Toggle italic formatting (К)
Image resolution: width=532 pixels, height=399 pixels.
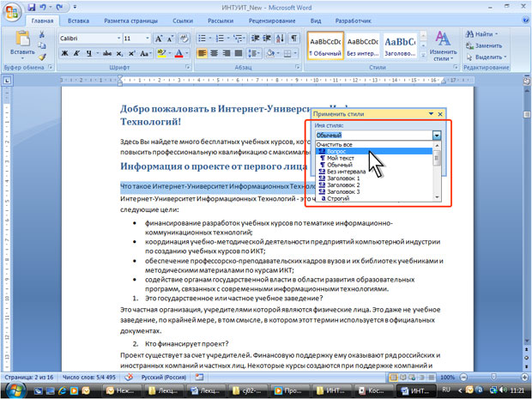76,53
